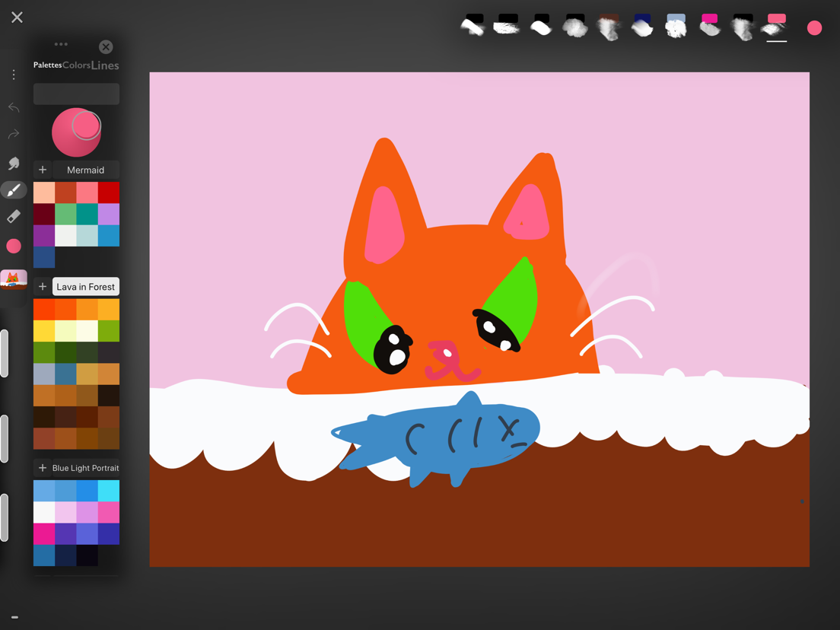
Task: Pick the bright yellow swatch in Lava in Forest
Action: coord(44,331)
